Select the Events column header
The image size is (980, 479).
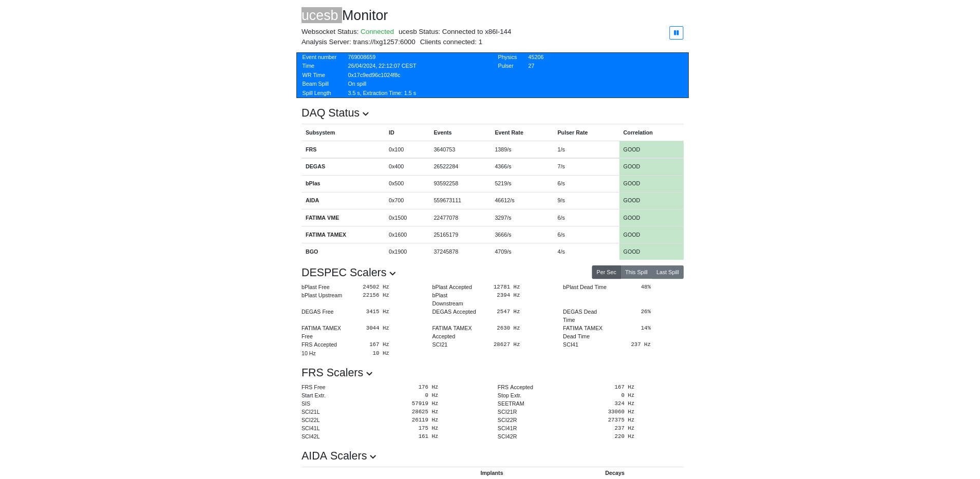click(443, 132)
